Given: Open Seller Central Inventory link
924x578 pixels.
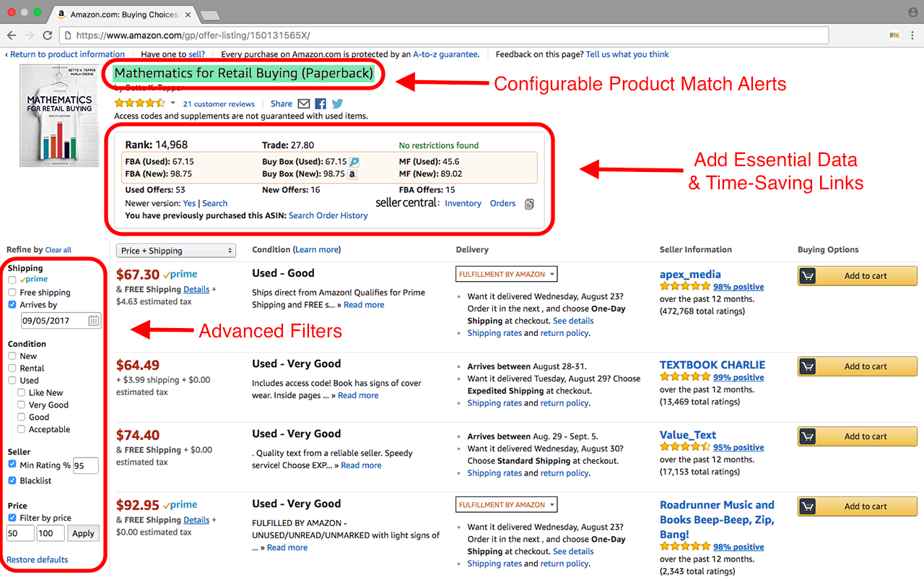Looking at the screenshot, I should (463, 204).
